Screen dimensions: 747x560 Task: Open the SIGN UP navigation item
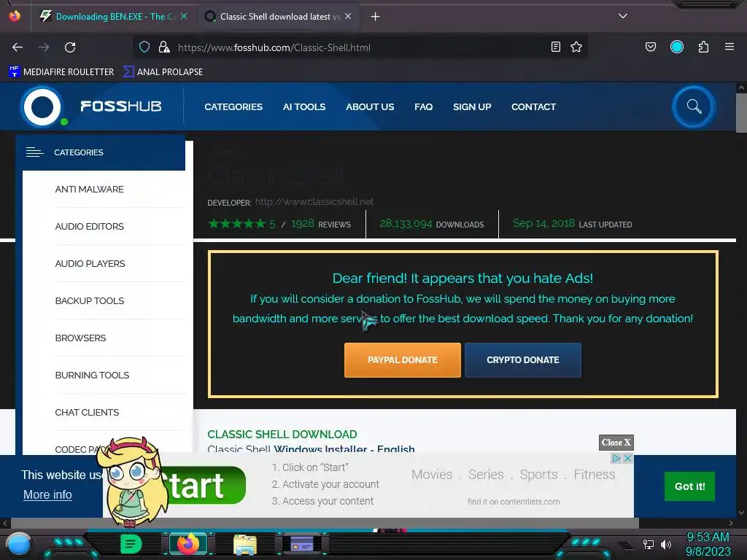[472, 106]
